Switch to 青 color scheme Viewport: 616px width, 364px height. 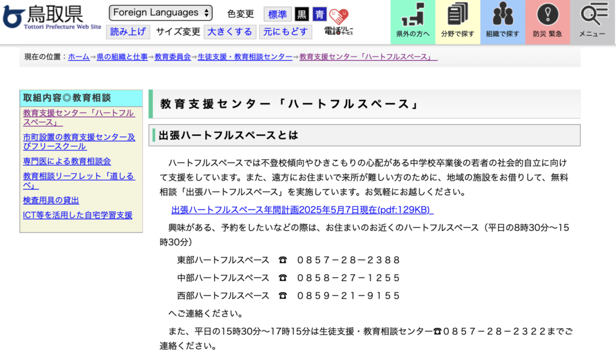[319, 14]
